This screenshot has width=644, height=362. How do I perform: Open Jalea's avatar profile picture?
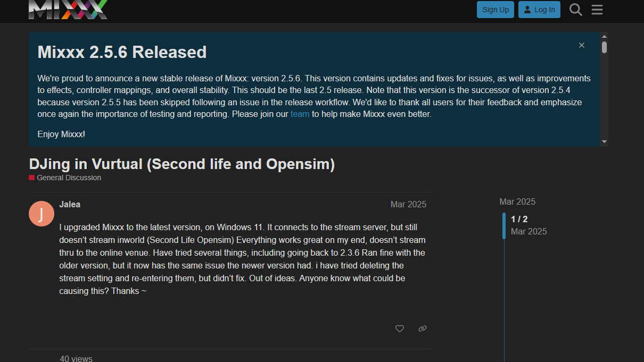41,214
